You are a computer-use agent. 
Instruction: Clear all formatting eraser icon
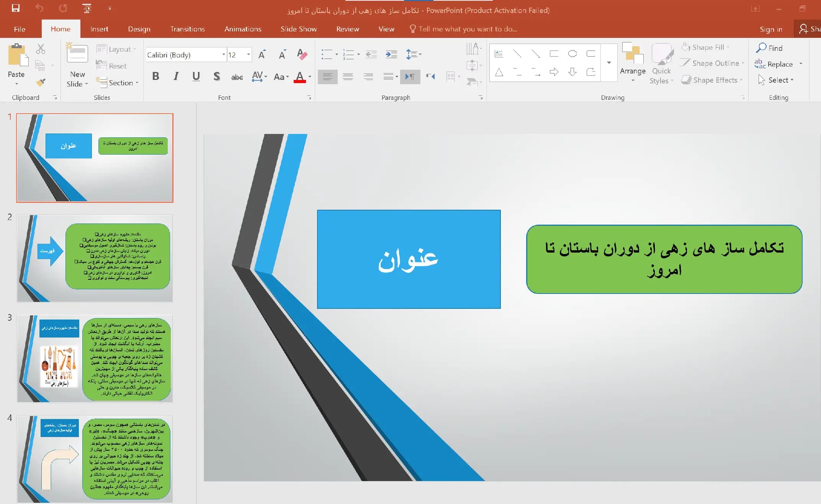302,54
